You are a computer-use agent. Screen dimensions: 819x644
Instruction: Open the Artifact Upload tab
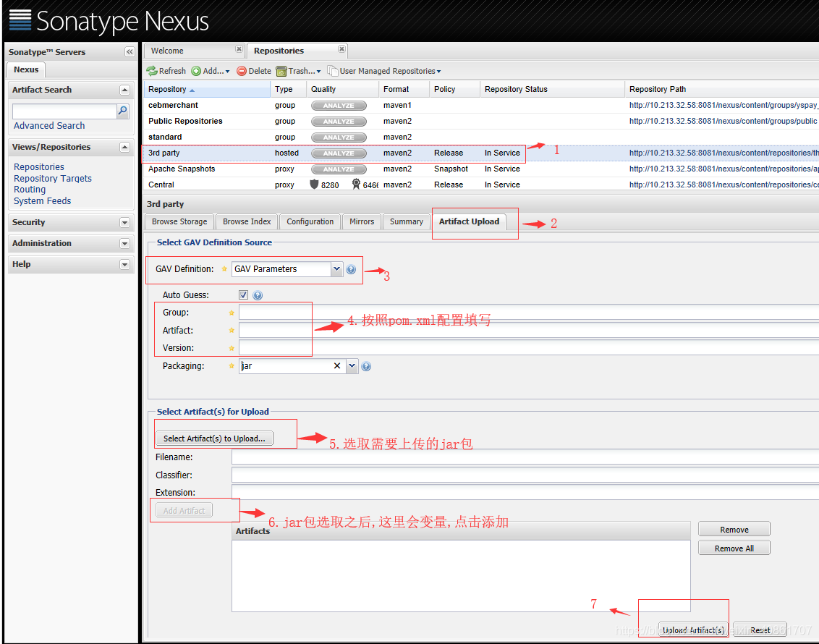tap(469, 221)
